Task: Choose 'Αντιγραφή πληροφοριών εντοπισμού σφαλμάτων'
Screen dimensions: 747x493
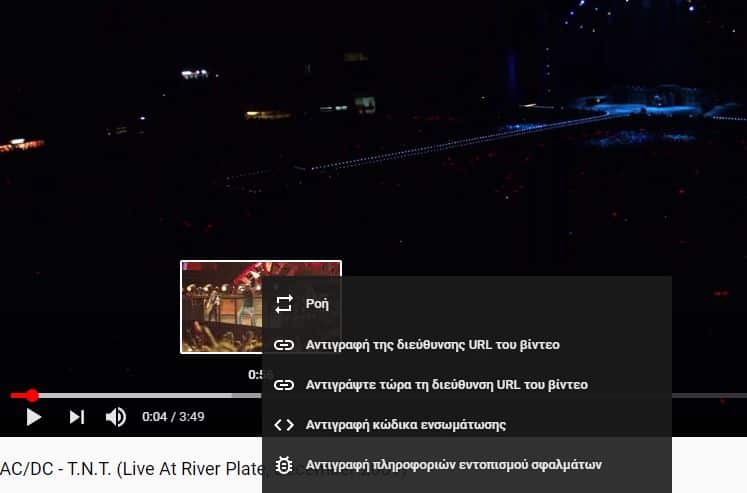Action: click(467, 465)
